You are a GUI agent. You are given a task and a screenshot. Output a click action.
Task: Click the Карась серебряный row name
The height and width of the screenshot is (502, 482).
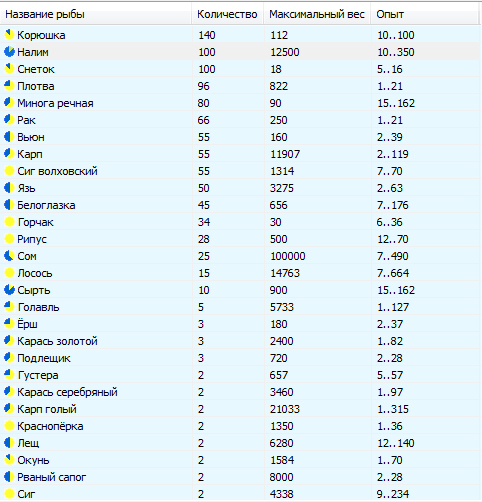click(x=67, y=392)
